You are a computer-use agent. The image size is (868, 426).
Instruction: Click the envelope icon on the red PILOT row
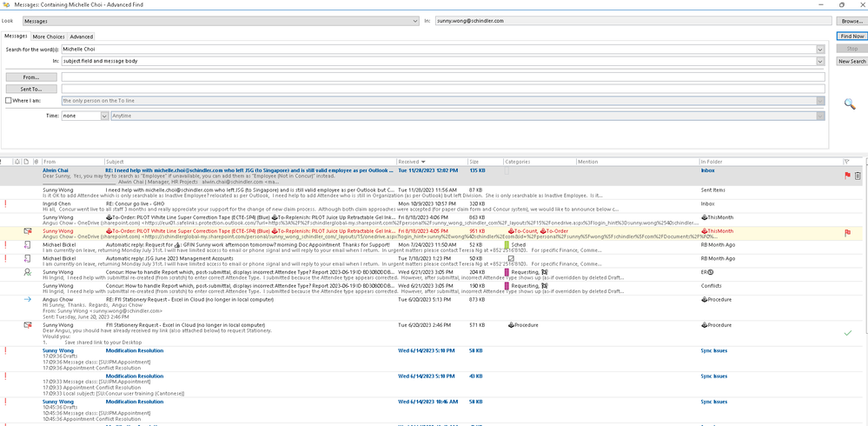click(27, 231)
